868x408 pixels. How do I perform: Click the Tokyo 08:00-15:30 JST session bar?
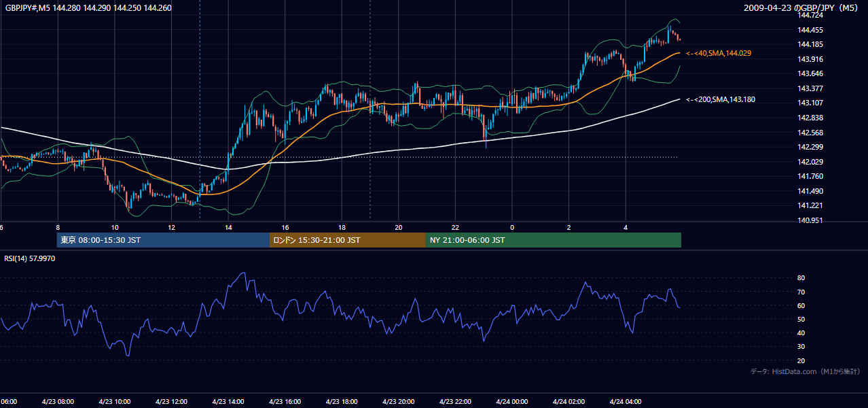pyautogui.click(x=163, y=240)
